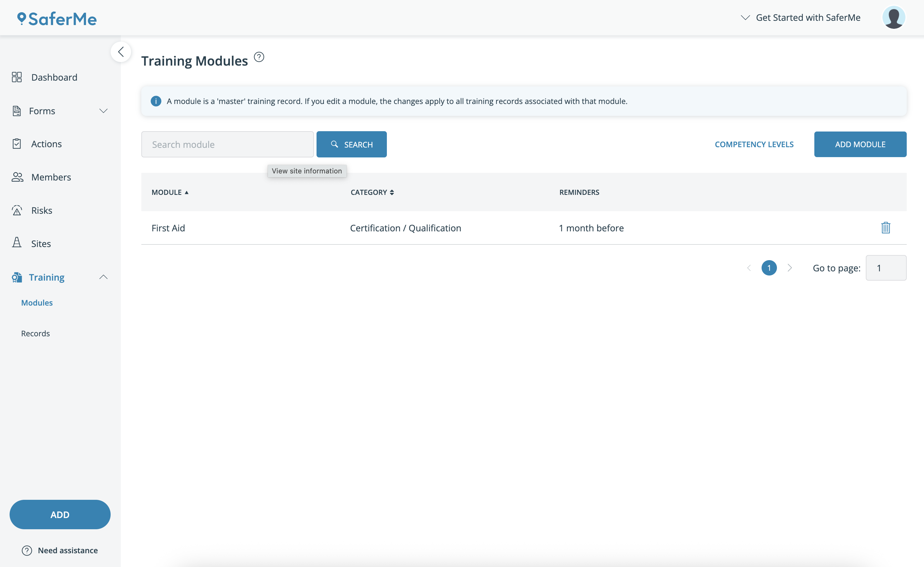The width and height of the screenshot is (924, 567).
Task: Click the Members people icon
Action: pyautogui.click(x=17, y=177)
